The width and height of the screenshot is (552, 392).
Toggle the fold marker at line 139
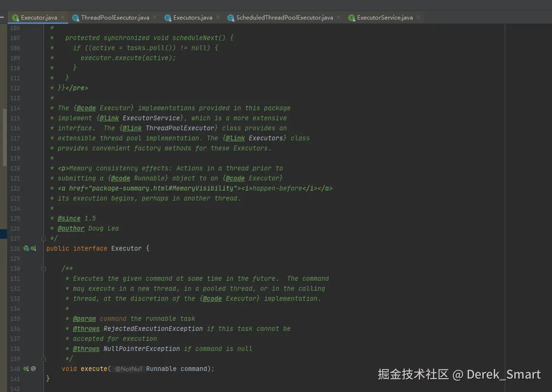click(x=43, y=359)
